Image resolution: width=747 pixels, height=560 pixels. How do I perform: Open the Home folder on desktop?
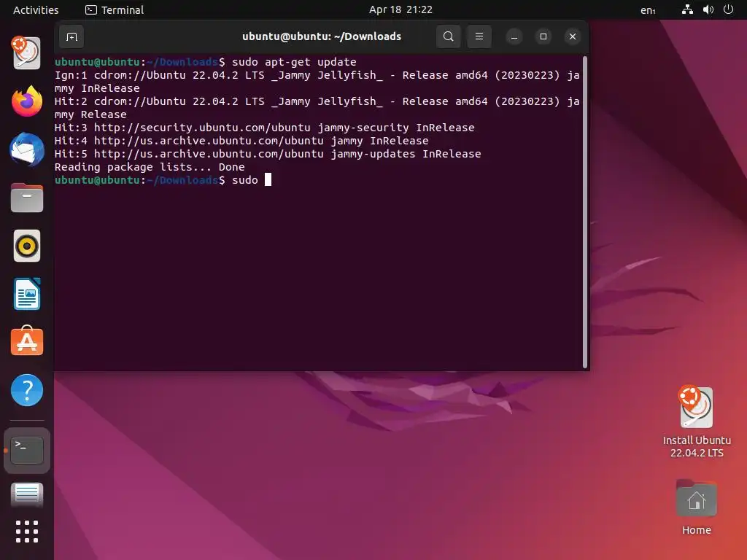tap(697, 507)
